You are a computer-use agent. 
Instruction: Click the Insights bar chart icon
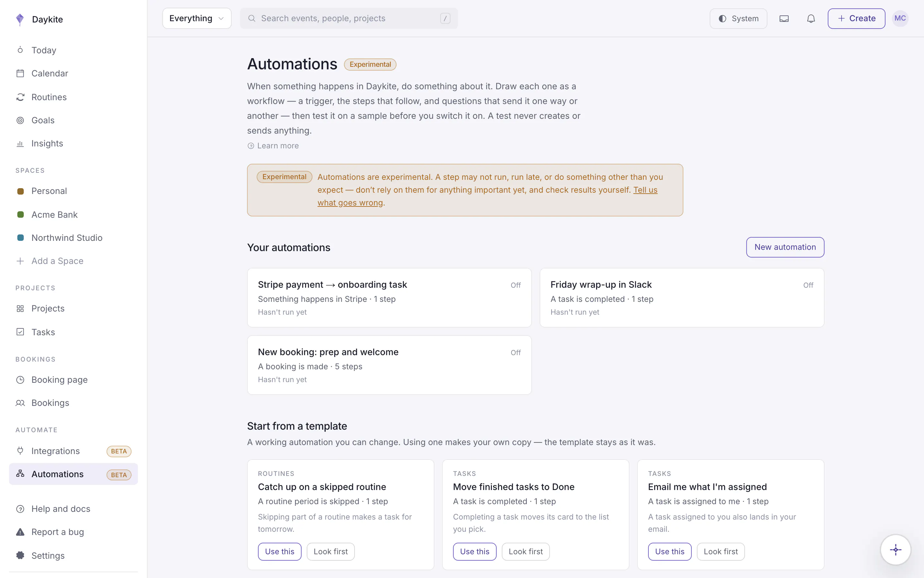pyautogui.click(x=20, y=144)
